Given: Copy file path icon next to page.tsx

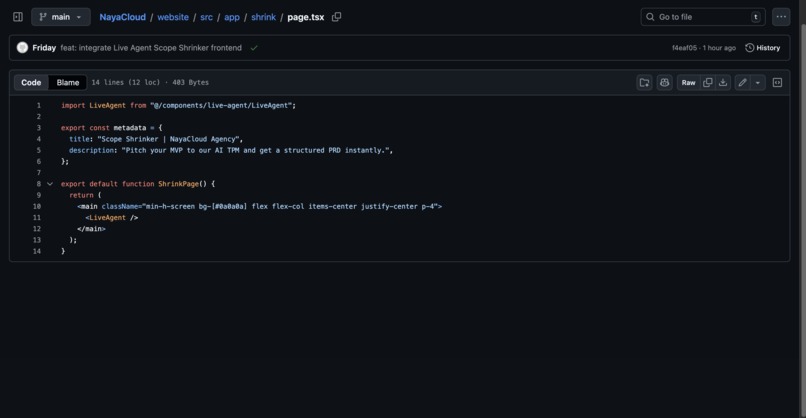Looking at the screenshot, I should point(336,17).
